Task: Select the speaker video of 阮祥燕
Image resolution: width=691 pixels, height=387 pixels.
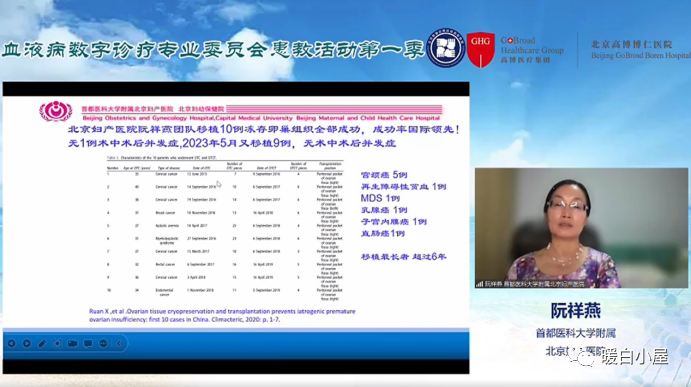Action: tap(581, 228)
